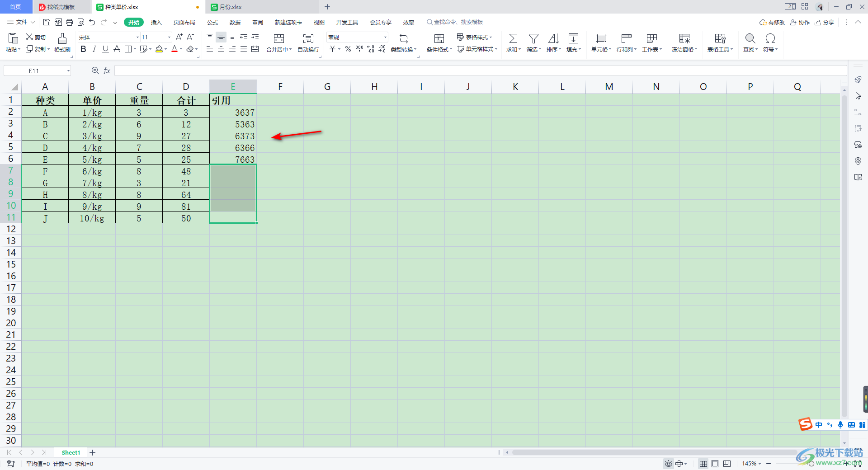Expand the Name Box dropdown for E11
Screen dimensions: 868x470
68,70
